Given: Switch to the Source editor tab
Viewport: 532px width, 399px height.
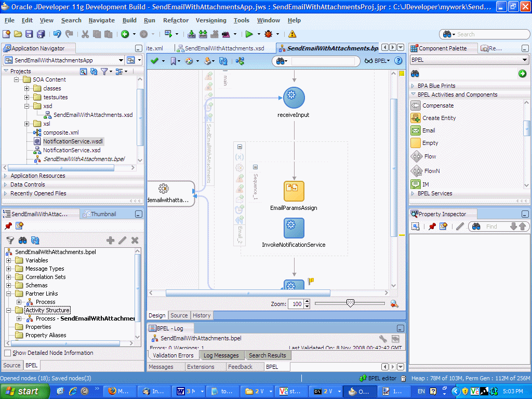Looking at the screenshot, I should pos(179,315).
